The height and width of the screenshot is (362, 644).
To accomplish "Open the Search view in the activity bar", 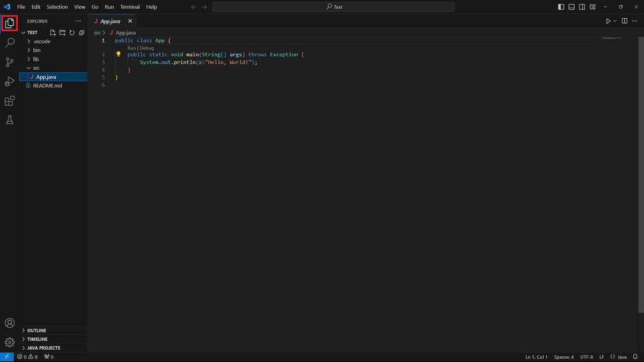I will point(9,42).
